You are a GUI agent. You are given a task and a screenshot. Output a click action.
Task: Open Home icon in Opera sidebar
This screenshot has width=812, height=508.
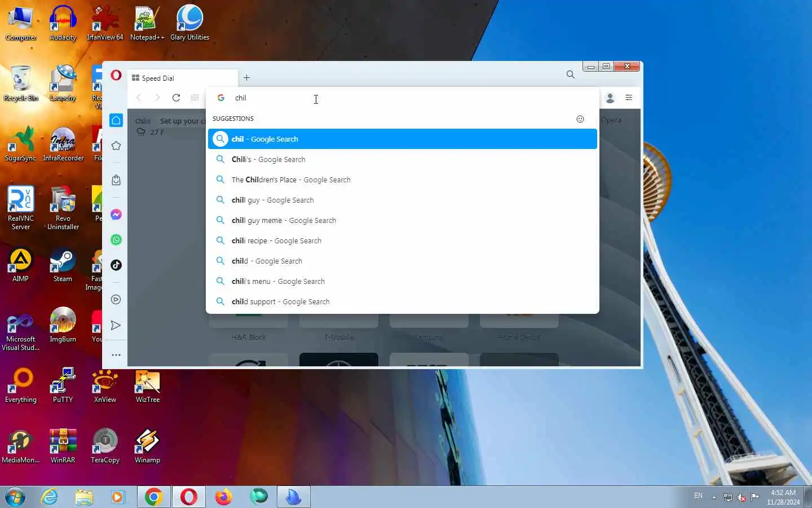click(116, 120)
